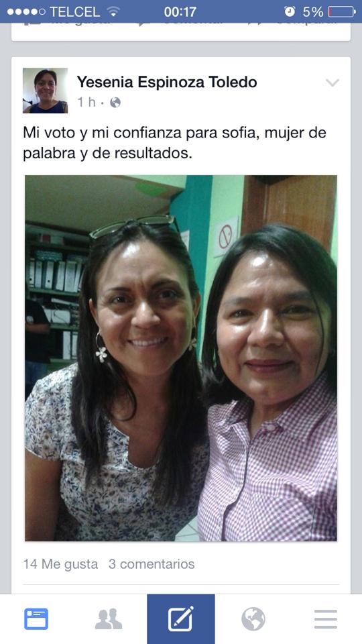The image size is (362, 644).
Task: Open the hamburger More menu
Action: tap(326, 619)
